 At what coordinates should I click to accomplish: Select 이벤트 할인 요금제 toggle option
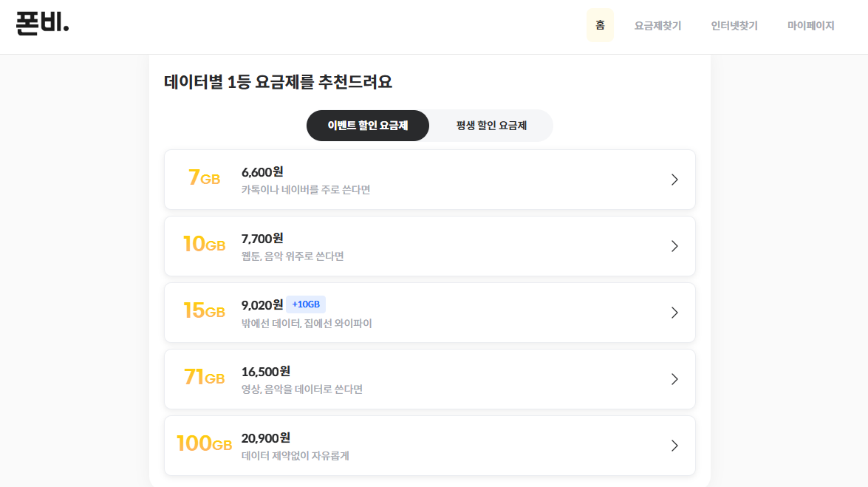[x=368, y=126]
